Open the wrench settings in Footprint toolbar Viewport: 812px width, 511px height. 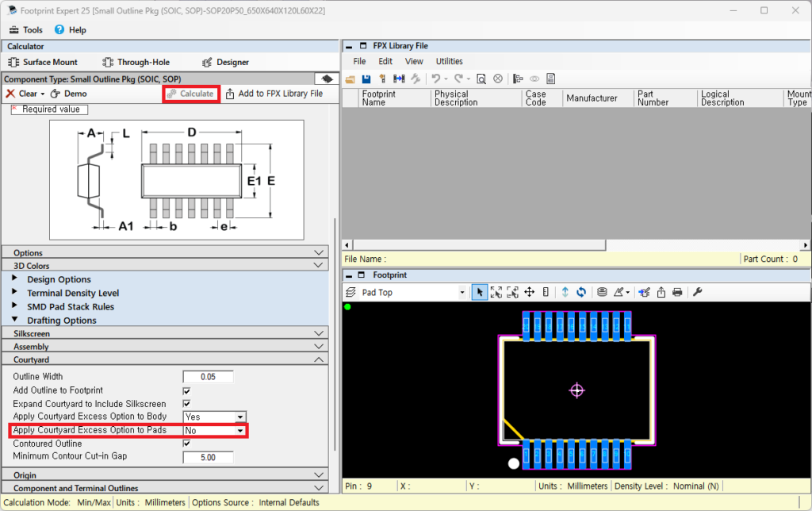point(698,292)
